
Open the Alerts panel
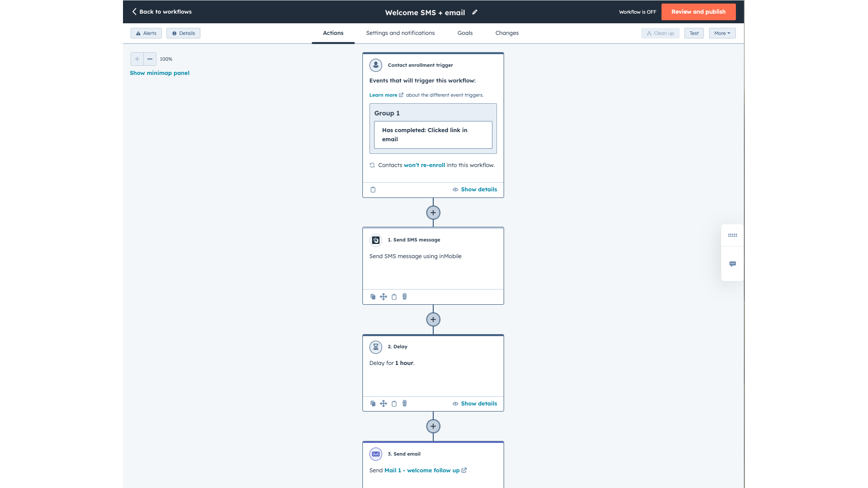[146, 33]
